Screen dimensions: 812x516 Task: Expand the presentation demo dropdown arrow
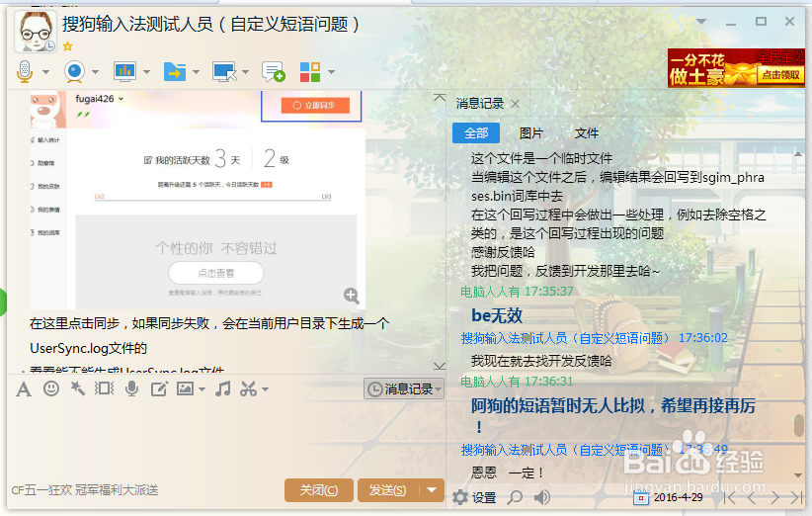tap(146, 72)
